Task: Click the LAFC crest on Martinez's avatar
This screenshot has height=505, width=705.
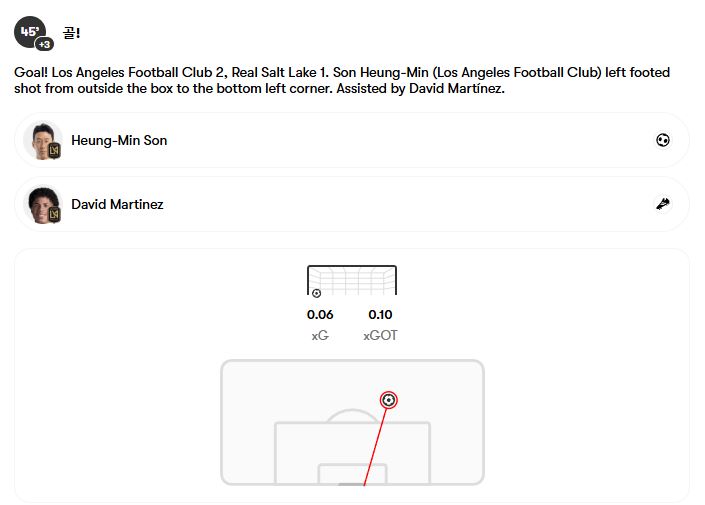Action: pyautogui.click(x=54, y=214)
